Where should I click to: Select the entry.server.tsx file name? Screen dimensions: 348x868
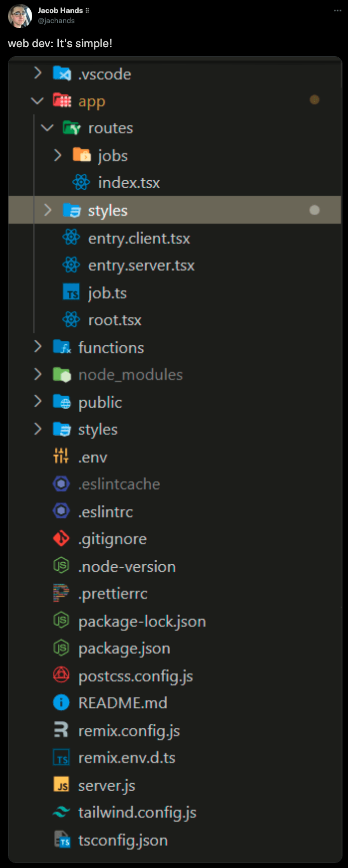tap(141, 265)
